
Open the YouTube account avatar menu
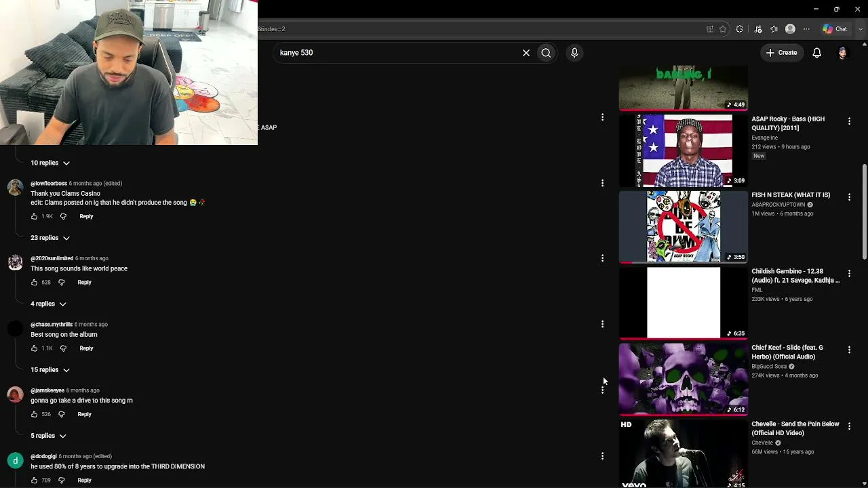(x=843, y=53)
